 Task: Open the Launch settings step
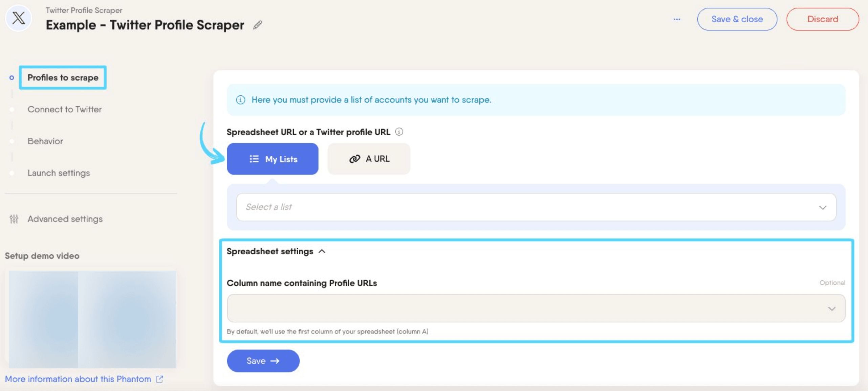pyautogui.click(x=59, y=173)
